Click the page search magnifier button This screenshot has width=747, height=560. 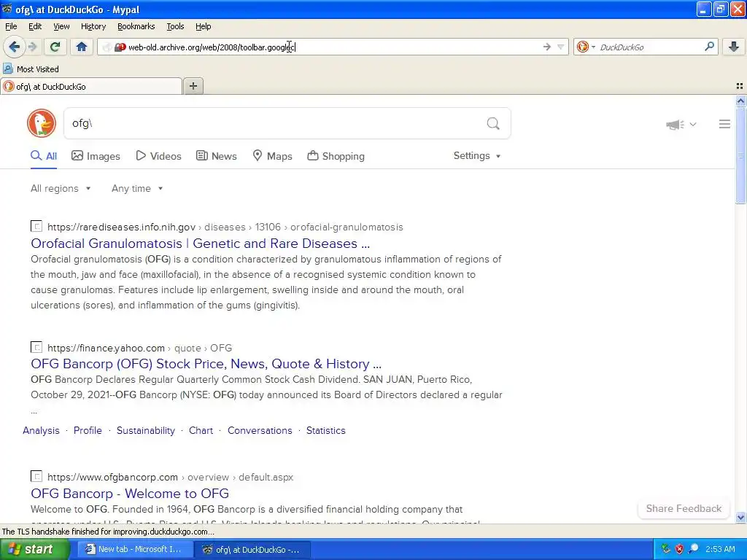(x=493, y=123)
